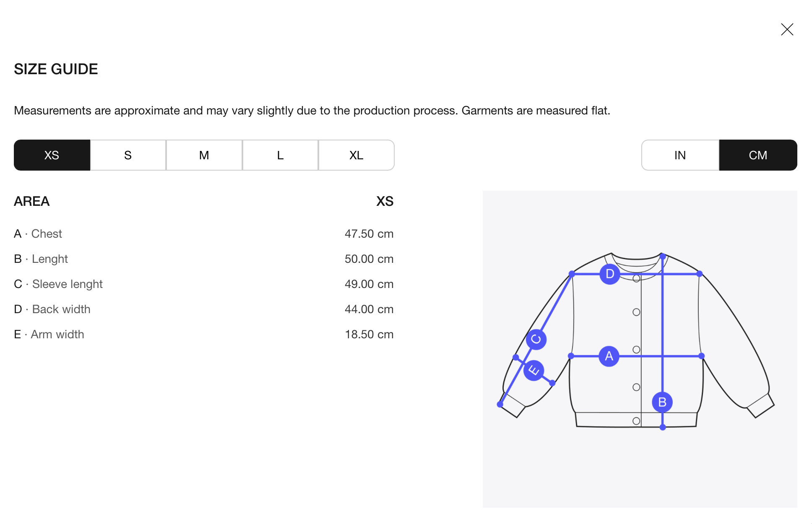This screenshot has width=812, height=524.
Task: Toggle units to centimeters (CM)
Action: pos(758,155)
